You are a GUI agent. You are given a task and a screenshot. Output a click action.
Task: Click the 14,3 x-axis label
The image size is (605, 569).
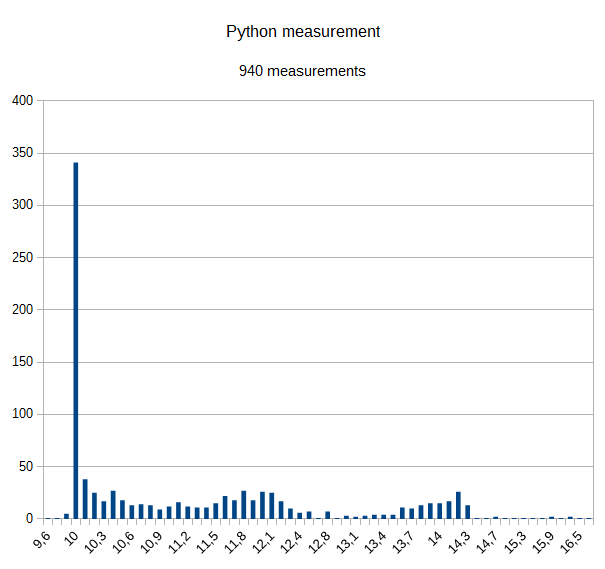(461, 543)
